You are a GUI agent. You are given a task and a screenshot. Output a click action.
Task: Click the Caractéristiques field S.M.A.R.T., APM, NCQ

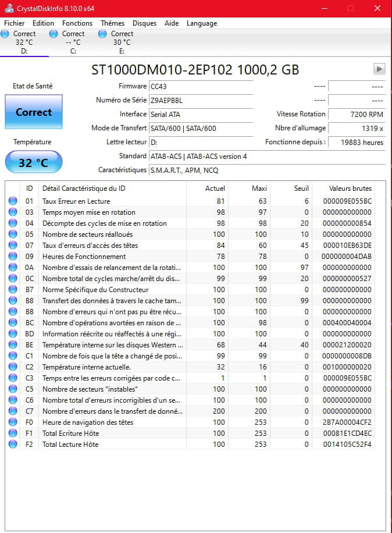(267, 170)
